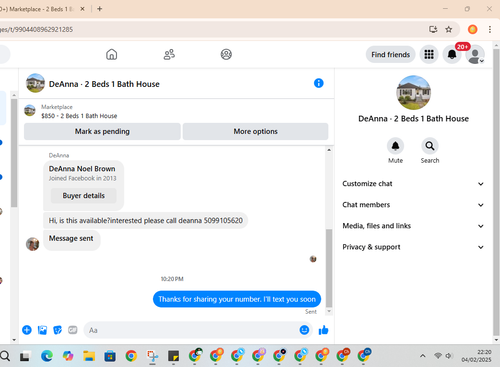Choose a GIF from the GIF icon
500x367 pixels.
click(x=73, y=330)
